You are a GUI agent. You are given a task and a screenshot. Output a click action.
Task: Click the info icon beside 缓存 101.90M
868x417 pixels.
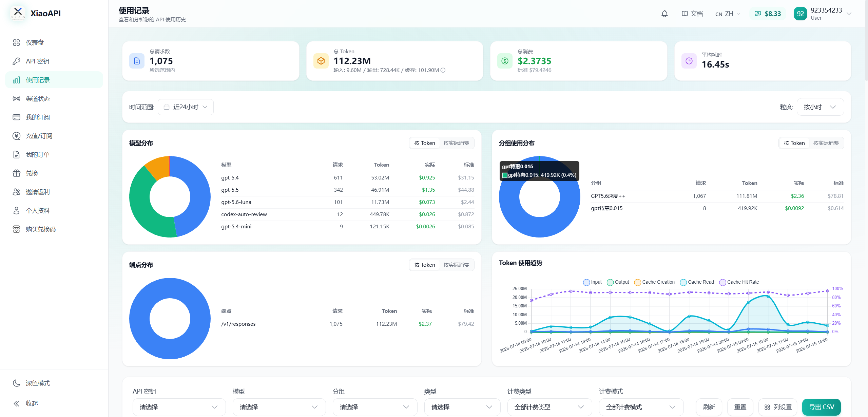coord(443,70)
